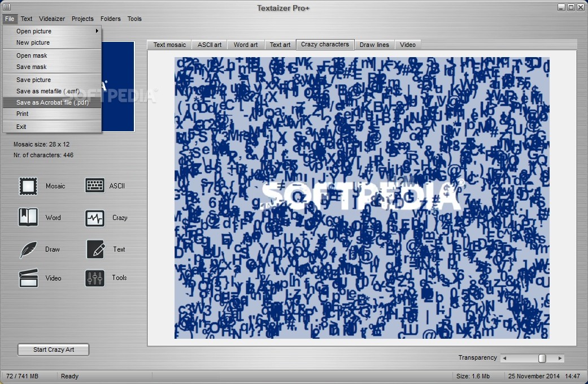Screen dimensions: 588x384
Task: Select Open mask menu entry
Action: (x=52, y=55)
